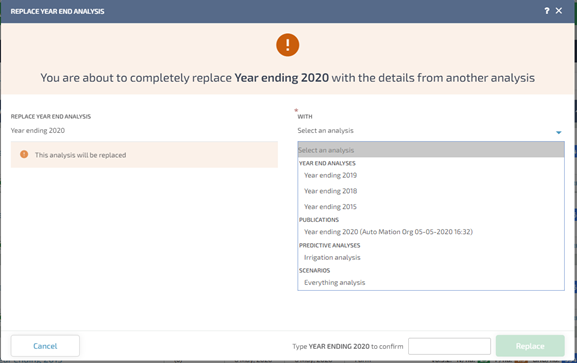577x363 pixels.
Task: Click the 'Year ending 2020' value under Replace
Action: pos(38,130)
